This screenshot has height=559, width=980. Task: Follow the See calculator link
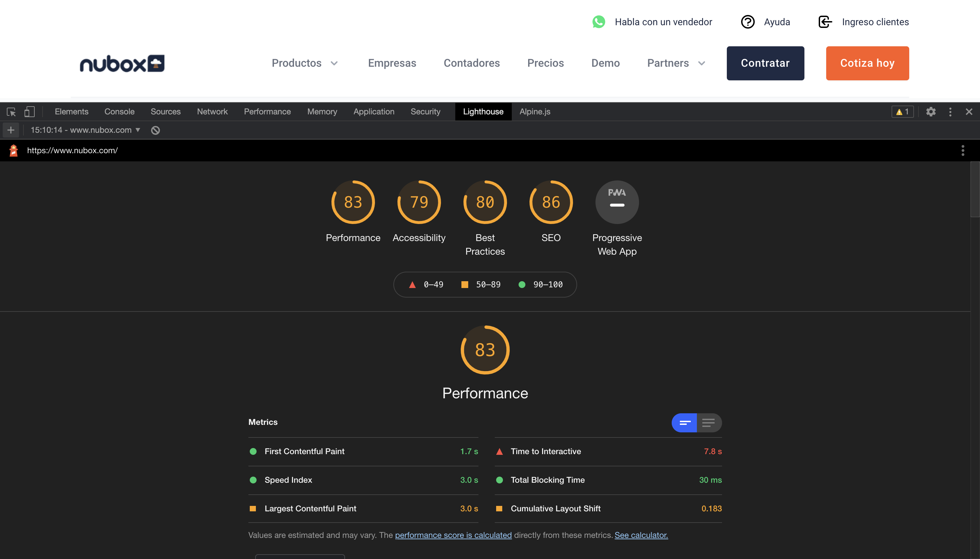point(641,535)
